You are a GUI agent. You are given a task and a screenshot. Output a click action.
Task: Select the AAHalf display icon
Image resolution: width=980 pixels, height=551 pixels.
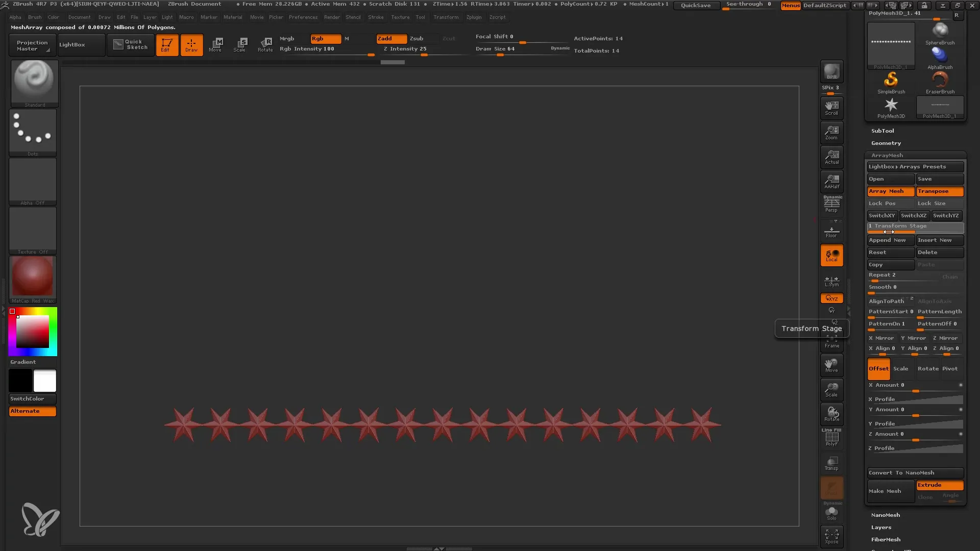point(831,182)
